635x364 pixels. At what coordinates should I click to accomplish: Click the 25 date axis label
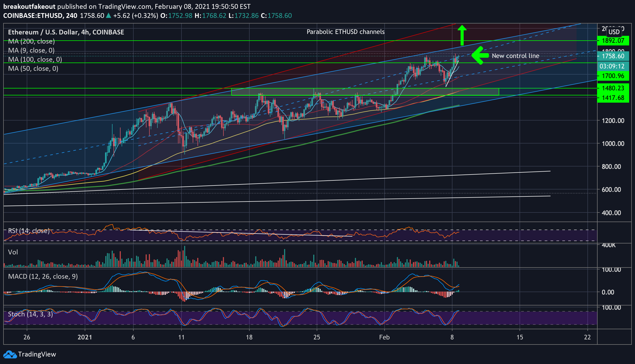pos(317,337)
